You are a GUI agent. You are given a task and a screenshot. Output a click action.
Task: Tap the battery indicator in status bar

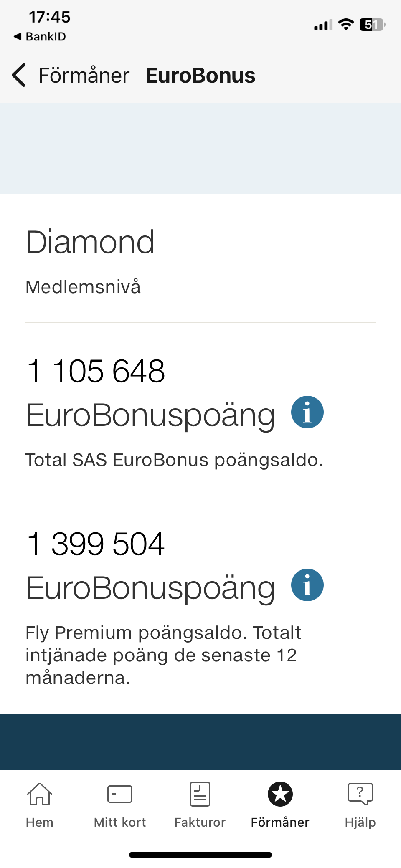point(372,25)
